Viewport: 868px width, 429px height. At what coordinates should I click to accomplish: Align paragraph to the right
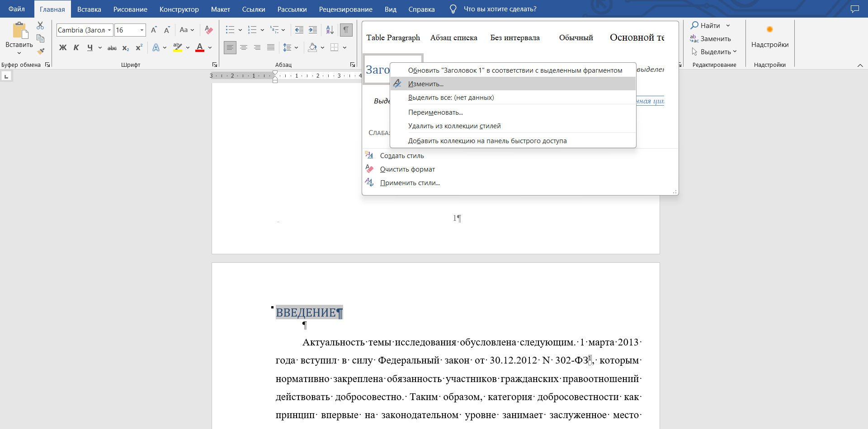(257, 47)
